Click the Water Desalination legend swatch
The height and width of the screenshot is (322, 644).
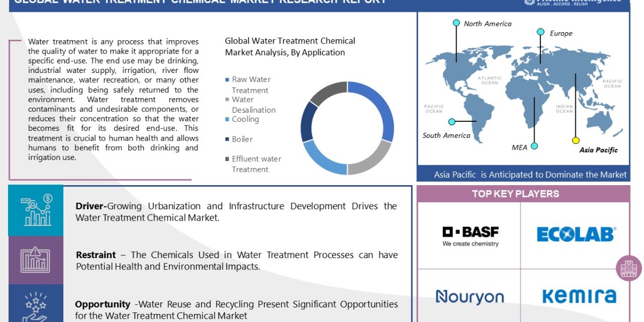point(227,100)
